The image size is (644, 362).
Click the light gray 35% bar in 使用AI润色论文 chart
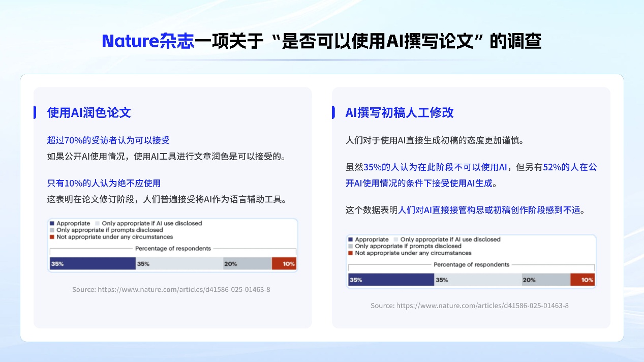pyautogui.click(x=179, y=263)
